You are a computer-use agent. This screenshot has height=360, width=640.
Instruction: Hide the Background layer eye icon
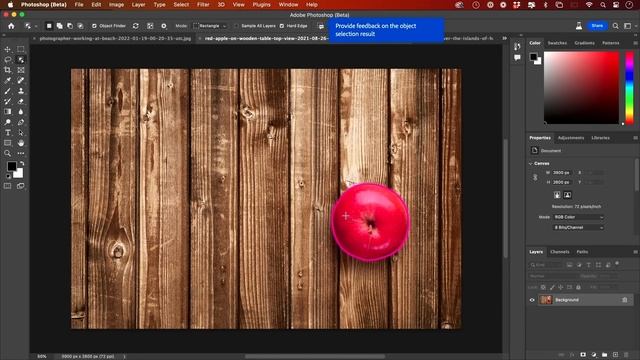coord(532,300)
